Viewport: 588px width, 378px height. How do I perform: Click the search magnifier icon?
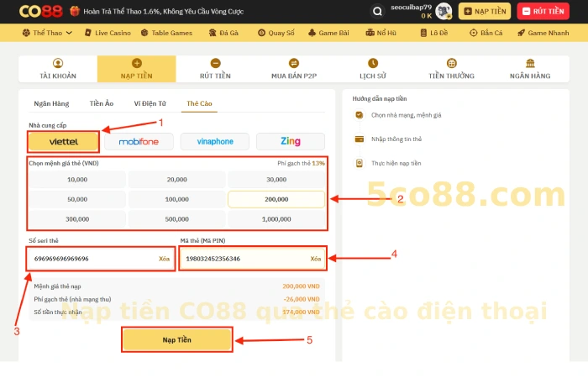378,11
